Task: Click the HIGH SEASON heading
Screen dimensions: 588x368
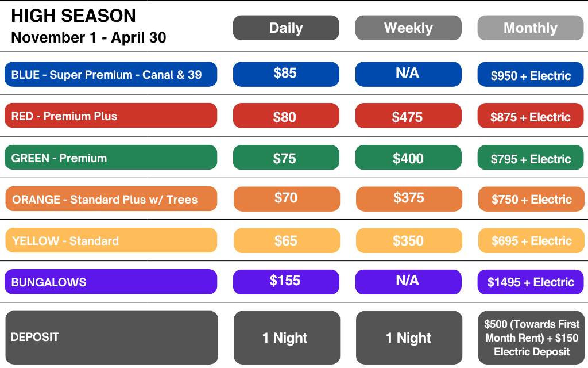Action: tap(73, 16)
